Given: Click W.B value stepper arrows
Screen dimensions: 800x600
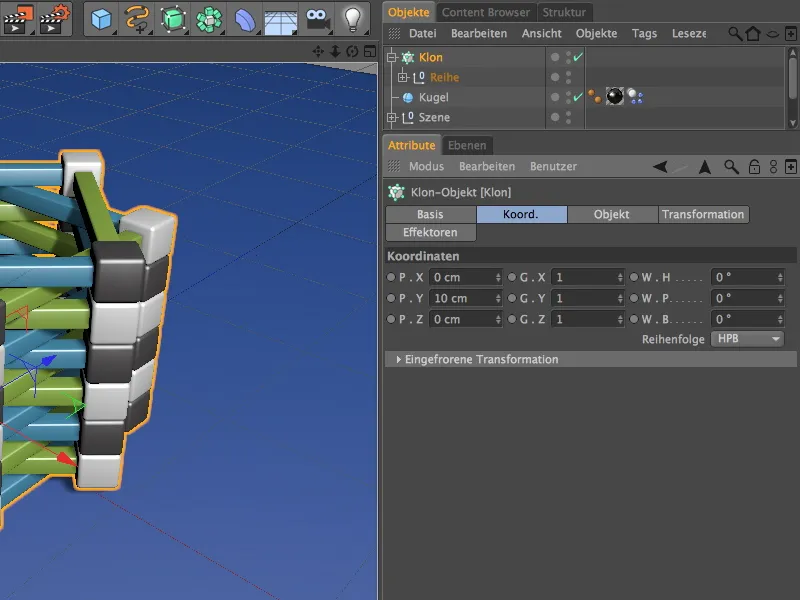Looking at the screenshot, I should click(x=780, y=319).
